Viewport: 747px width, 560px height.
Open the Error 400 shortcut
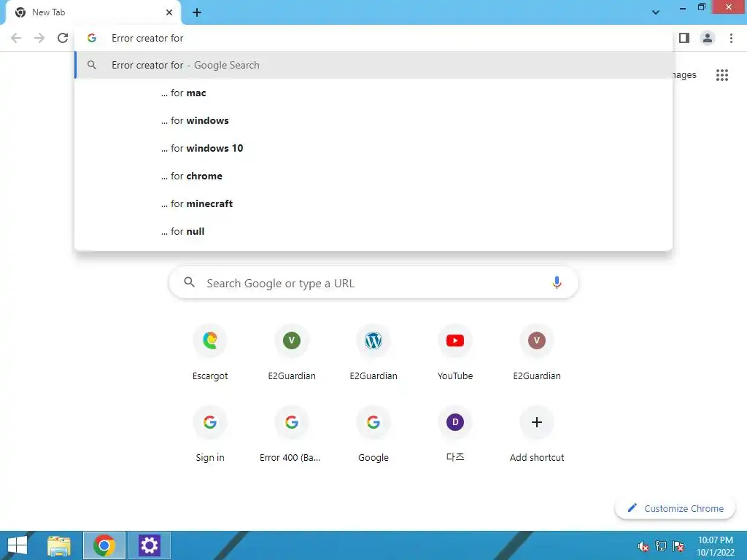pos(292,435)
